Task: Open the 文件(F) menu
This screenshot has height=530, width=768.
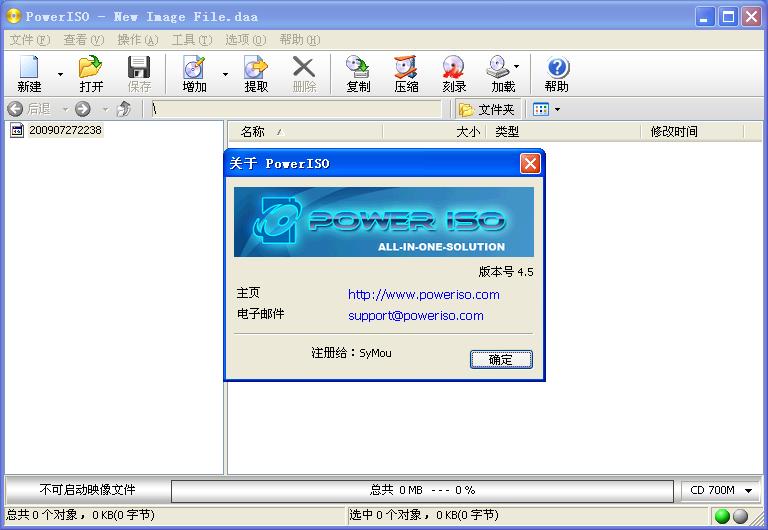Action: [x=30, y=40]
